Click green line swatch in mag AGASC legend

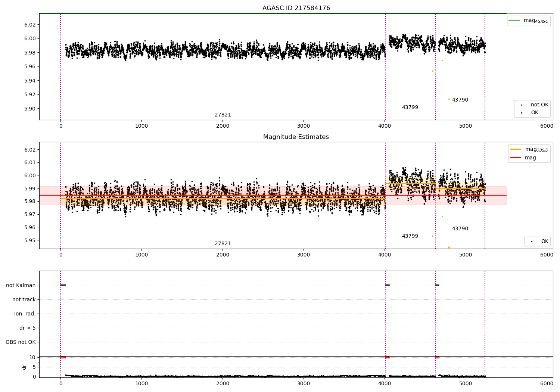[x=514, y=20]
